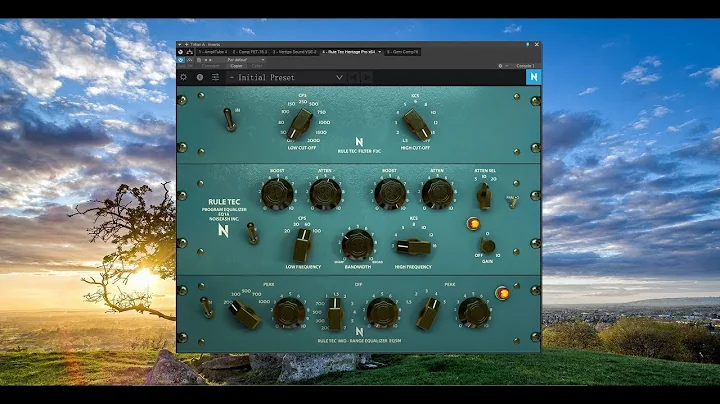720x404 pixels.
Task: Click the DIP frequency selector on the EQ5M
Action: pos(335,314)
